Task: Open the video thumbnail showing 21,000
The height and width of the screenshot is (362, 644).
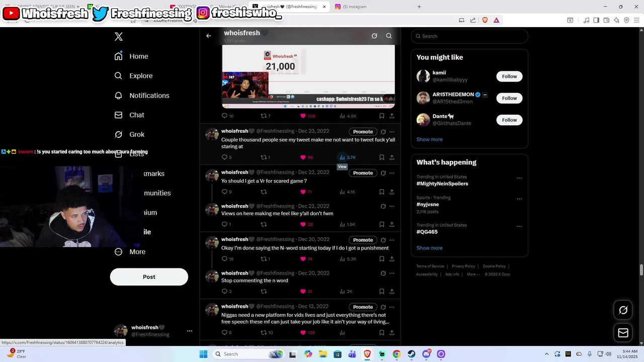Action: [x=308, y=76]
